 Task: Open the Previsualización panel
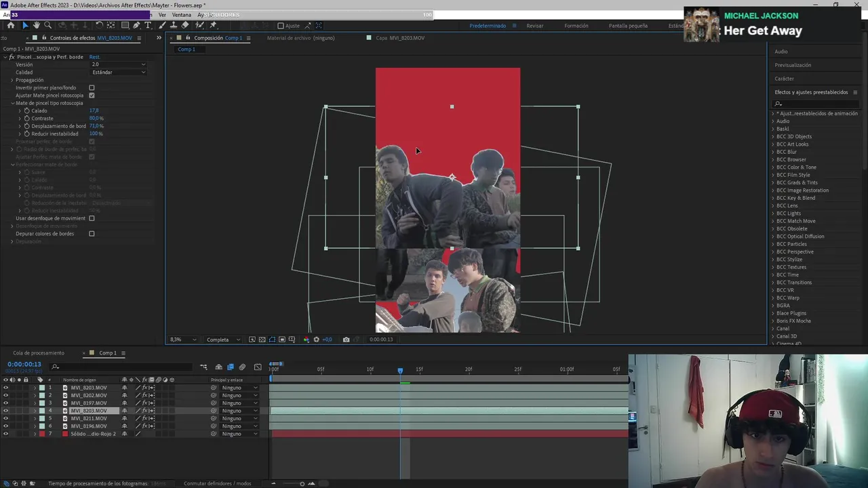coord(793,65)
